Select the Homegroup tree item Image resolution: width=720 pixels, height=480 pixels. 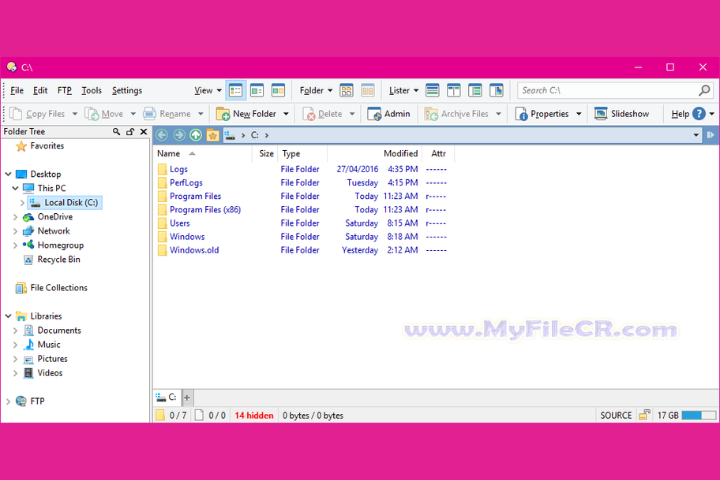tap(61, 245)
